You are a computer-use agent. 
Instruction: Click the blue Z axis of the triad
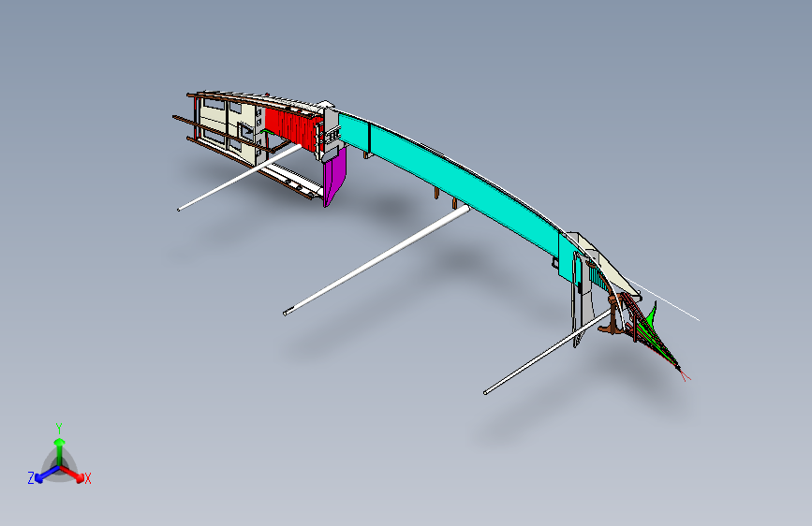click(47, 475)
